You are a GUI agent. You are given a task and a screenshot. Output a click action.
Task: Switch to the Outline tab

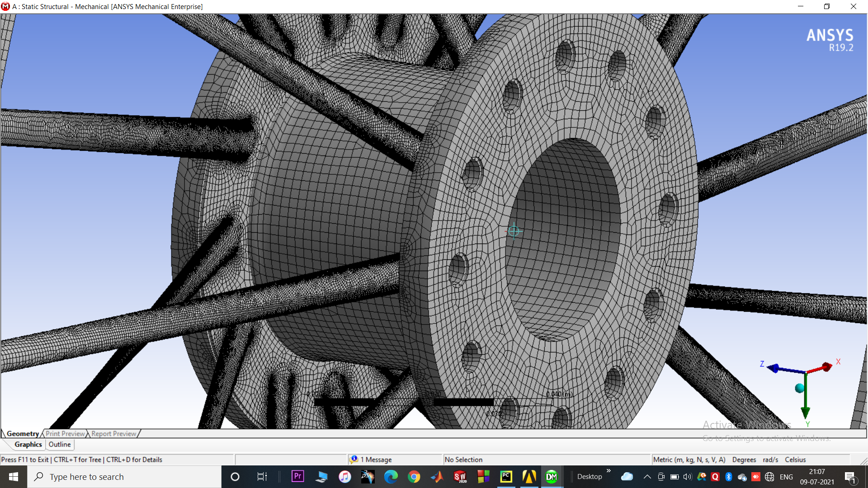[60, 445]
